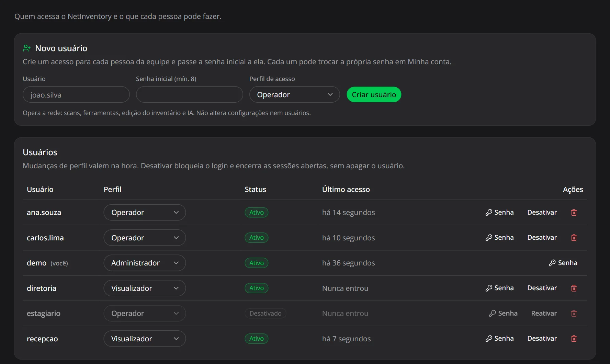Open estagiario's Operador profile dropdown
The image size is (610, 364).
(x=145, y=314)
